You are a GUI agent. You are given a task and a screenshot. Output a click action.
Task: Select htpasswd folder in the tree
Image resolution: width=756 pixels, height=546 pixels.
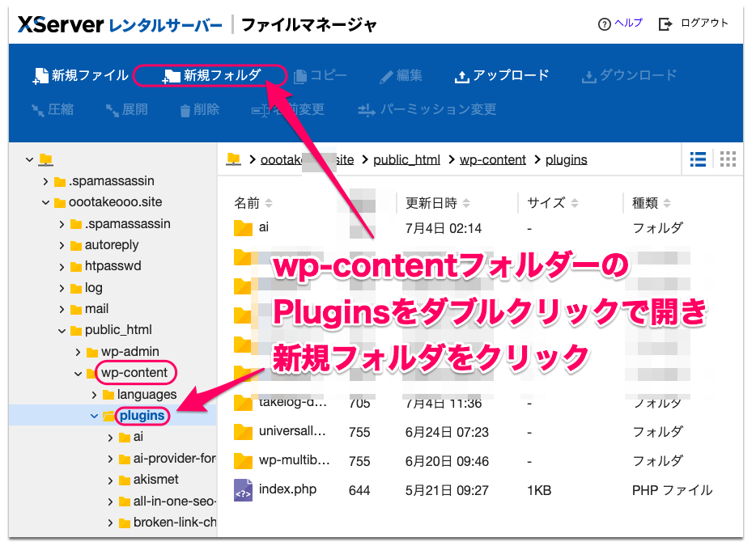[113, 266]
